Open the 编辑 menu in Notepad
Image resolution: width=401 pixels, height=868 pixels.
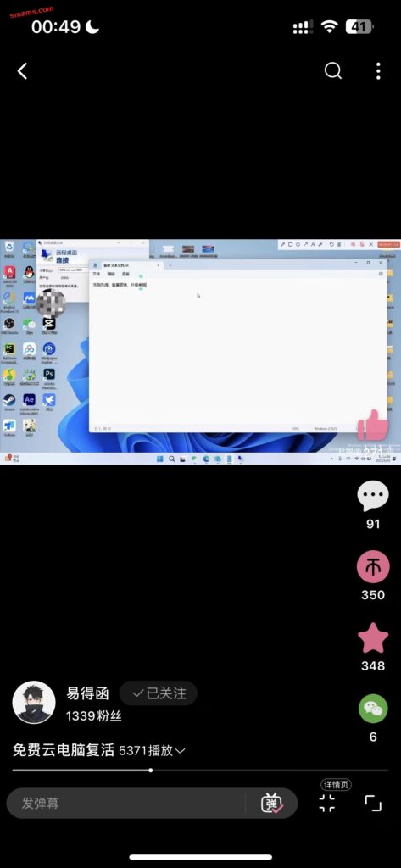click(111, 274)
